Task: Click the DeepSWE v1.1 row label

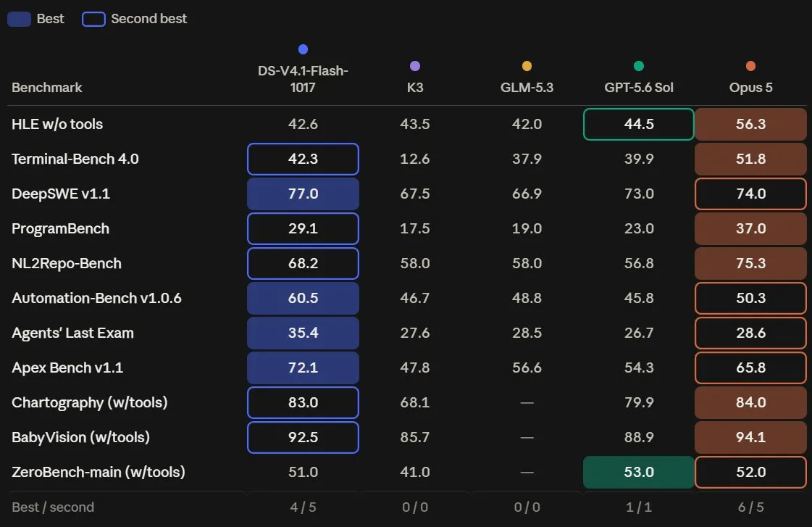Action: pos(61,194)
